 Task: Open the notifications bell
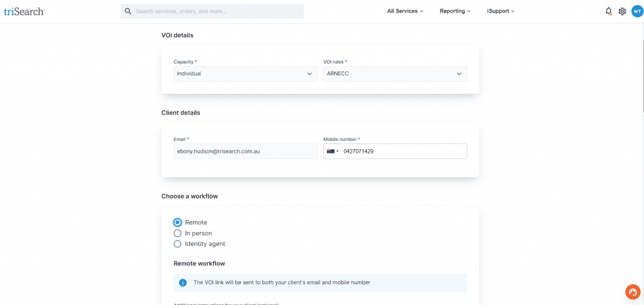pyautogui.click(x=608, y=11)
